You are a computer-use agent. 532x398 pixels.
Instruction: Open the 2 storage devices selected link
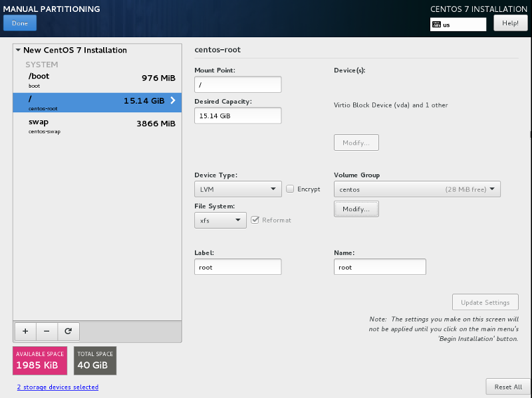pyautogui.click(x=57, y=386)
